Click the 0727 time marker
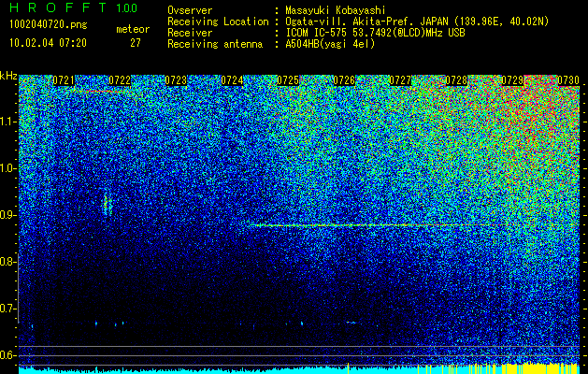Screen dimensions: 588x374 400,80
